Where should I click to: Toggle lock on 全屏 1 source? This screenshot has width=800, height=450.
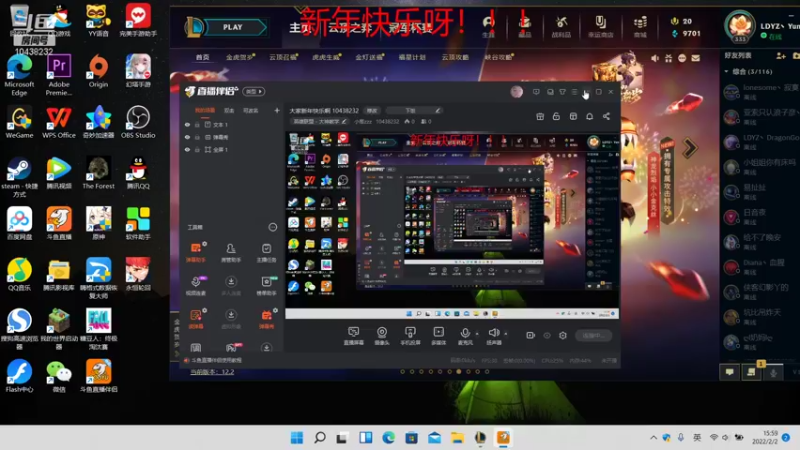[x=197, y=150]
